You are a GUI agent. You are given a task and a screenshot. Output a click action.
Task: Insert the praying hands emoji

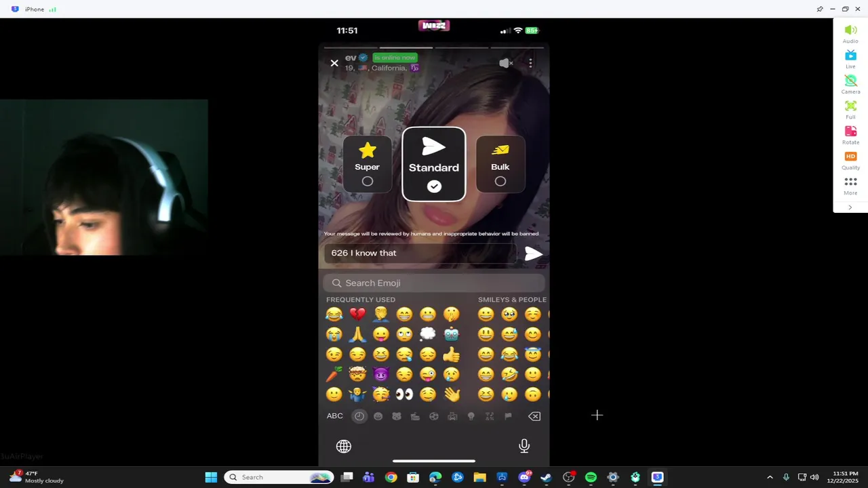(357, 334)
